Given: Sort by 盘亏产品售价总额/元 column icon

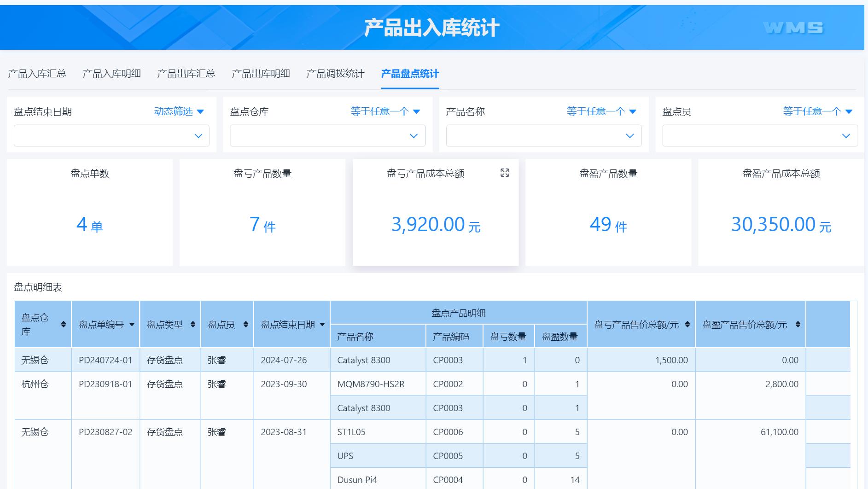Looking at the screenshot, I should tap(687, 325).
